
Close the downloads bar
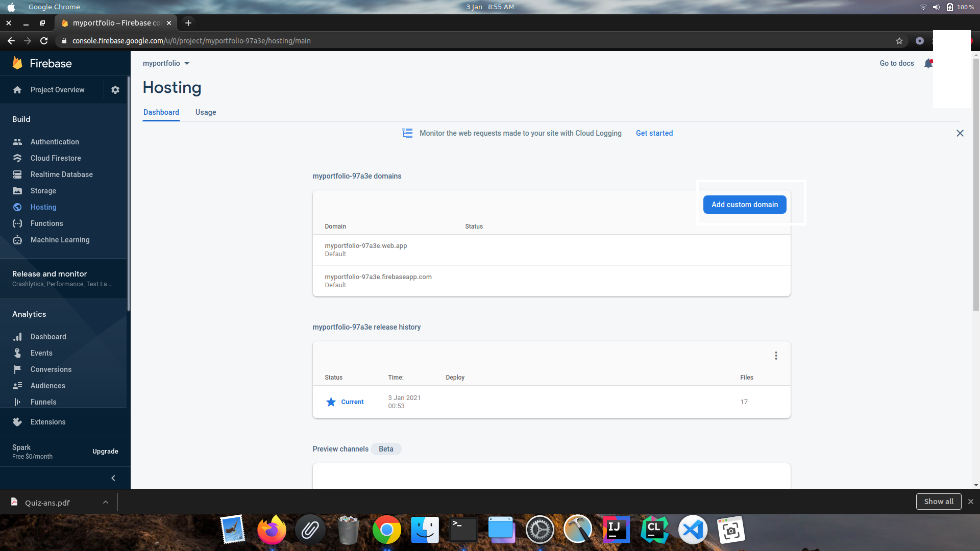(x=971, y=502)
